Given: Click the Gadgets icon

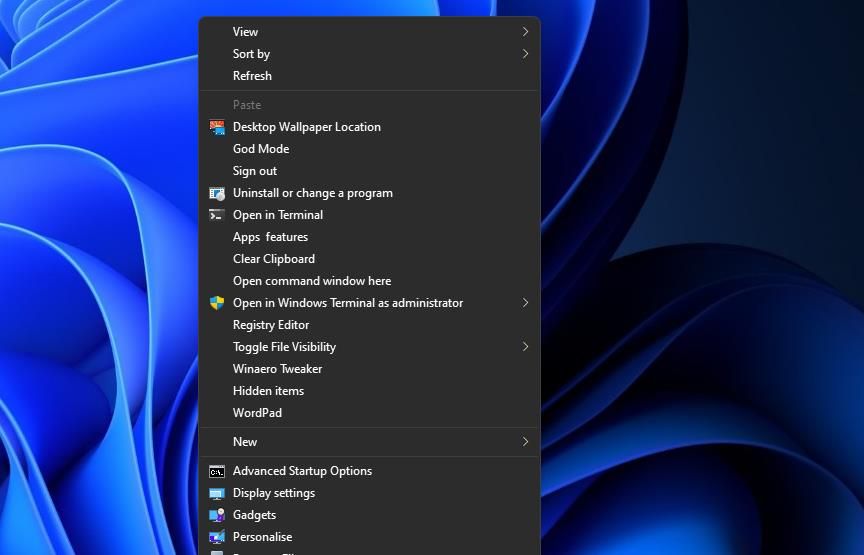Looking at the screenshot, I should (x=217, y=515).
